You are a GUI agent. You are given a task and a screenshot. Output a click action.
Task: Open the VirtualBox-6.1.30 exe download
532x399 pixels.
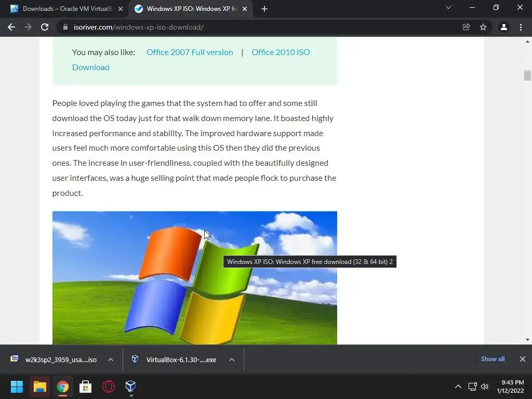tap(175, 360)
